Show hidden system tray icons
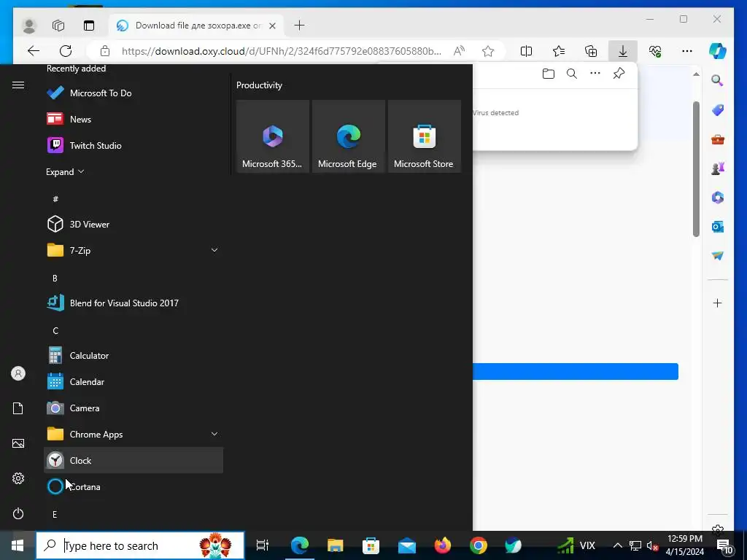Viewport: 747px width, 560px height. [617, 545]
